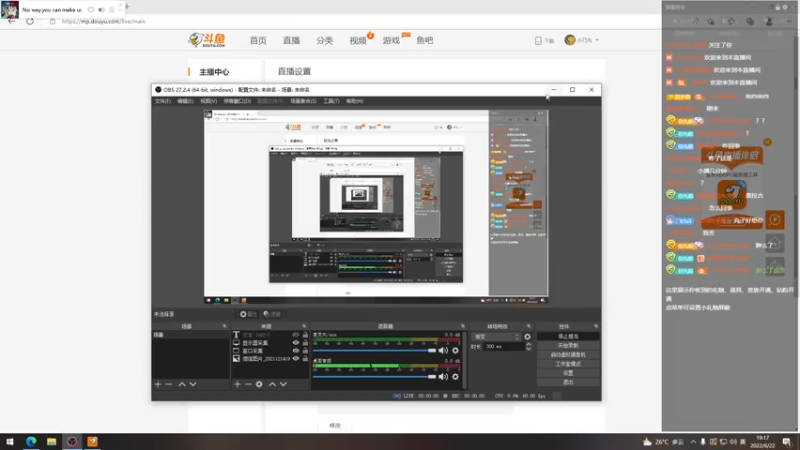The height and width of the screenshot is (450, 800).
Task: Click 退出 button in OBS Controls
Action: [568, 382]
